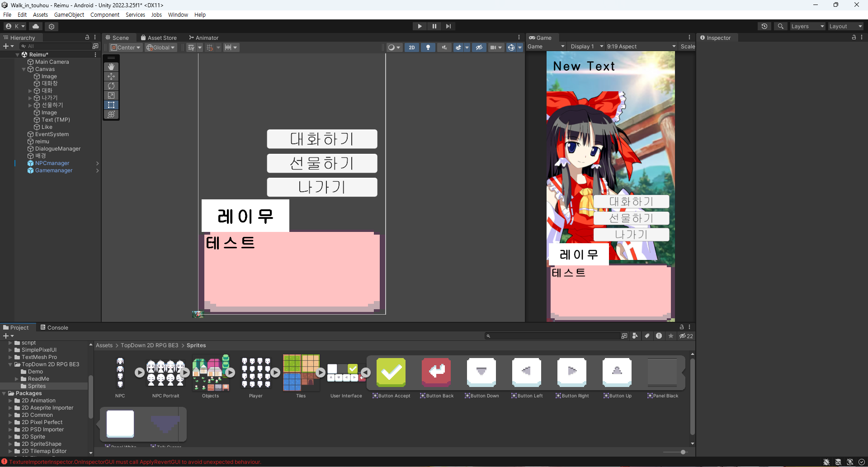The height and width of the screenshot is (467, 868).
Task: Open global search magnifier in top toolbar
Action: (781, 26)
